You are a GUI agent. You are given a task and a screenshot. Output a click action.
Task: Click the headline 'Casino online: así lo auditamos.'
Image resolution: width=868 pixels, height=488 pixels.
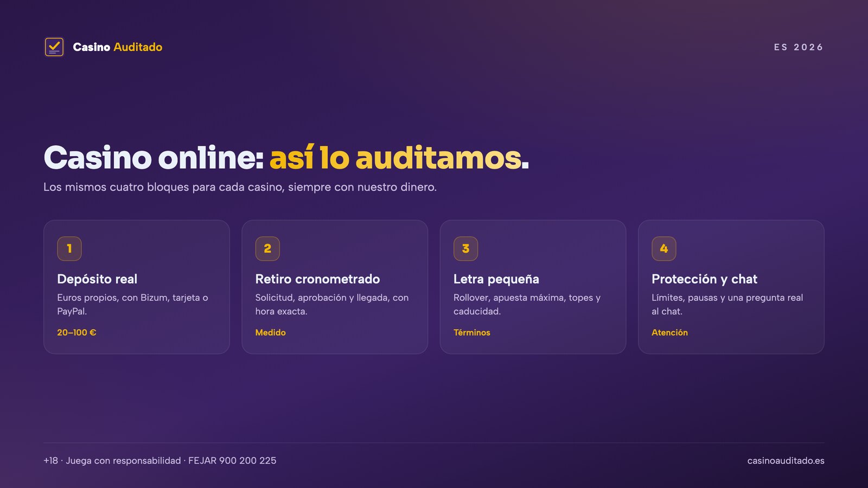tap(286, 158)
